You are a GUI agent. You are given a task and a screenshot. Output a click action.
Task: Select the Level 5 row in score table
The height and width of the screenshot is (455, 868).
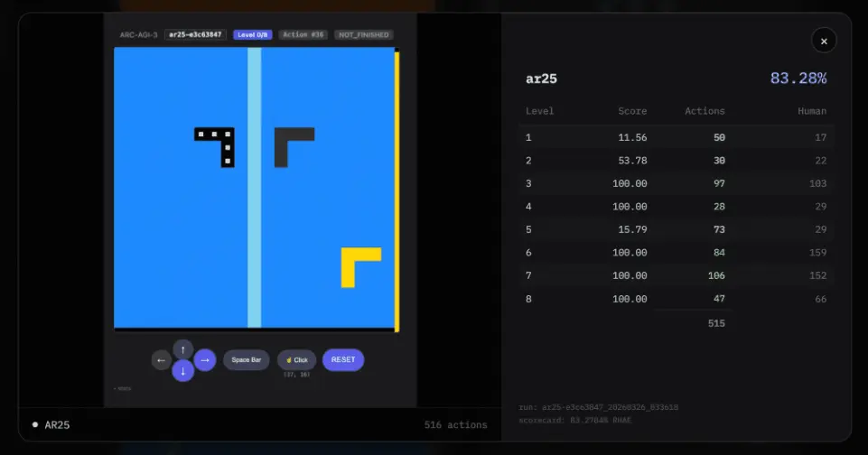[x=676, y=229]
